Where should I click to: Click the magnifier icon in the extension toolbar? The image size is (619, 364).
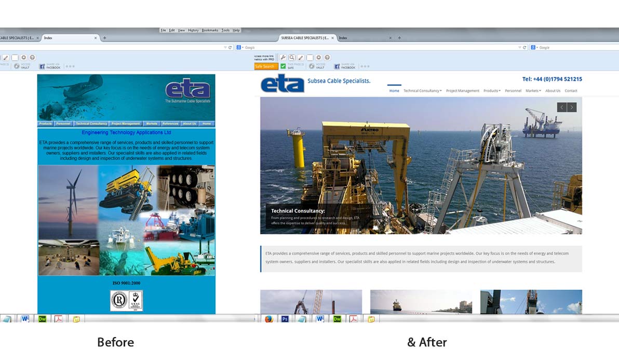pyautogui.click(x=292, y=58)
